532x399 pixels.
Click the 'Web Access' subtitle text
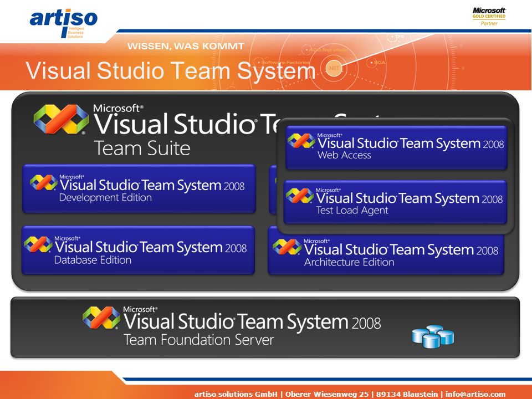tap(344, 155)
